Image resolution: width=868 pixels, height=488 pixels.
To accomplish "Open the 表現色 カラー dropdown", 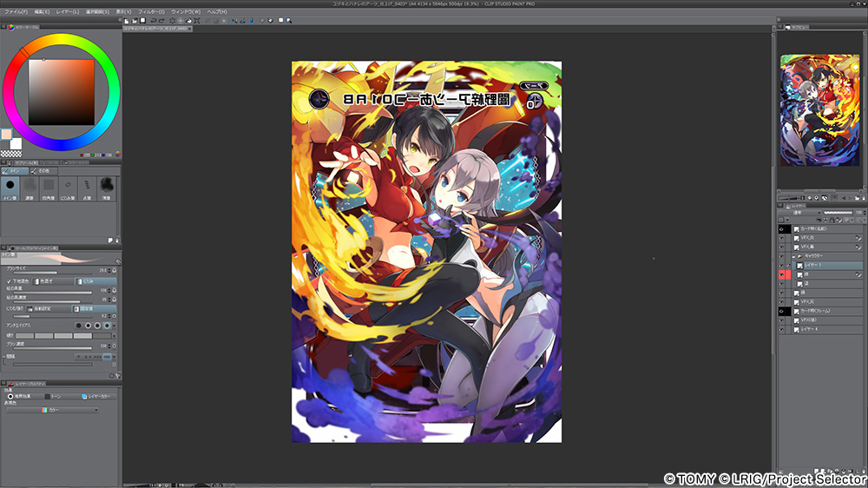I will point(53,410).
